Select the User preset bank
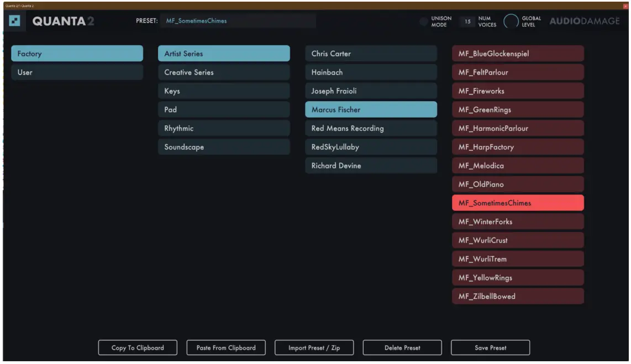The height and width of the screenshot is (364, 631). (77, 72)
